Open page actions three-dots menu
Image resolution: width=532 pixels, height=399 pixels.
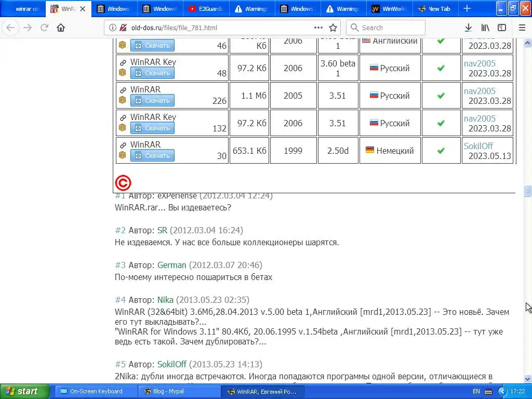(318, 28)
